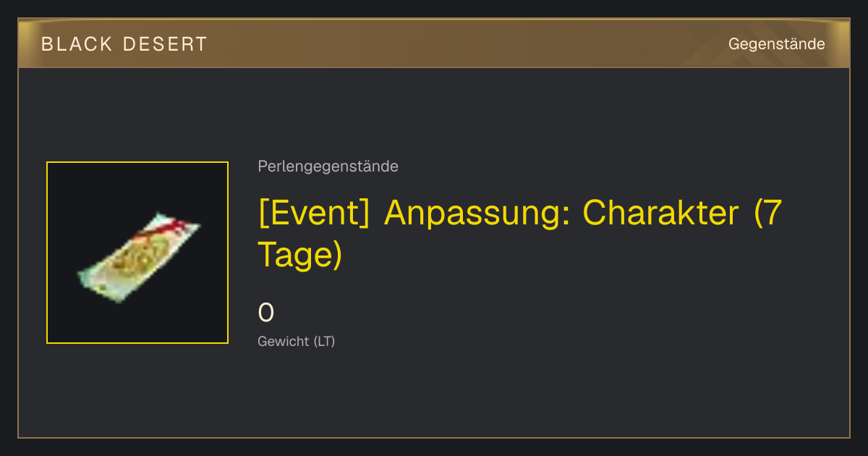Go to the Gegenstände section link
Viewport: 868px width, 456px height.
point(777,44)
